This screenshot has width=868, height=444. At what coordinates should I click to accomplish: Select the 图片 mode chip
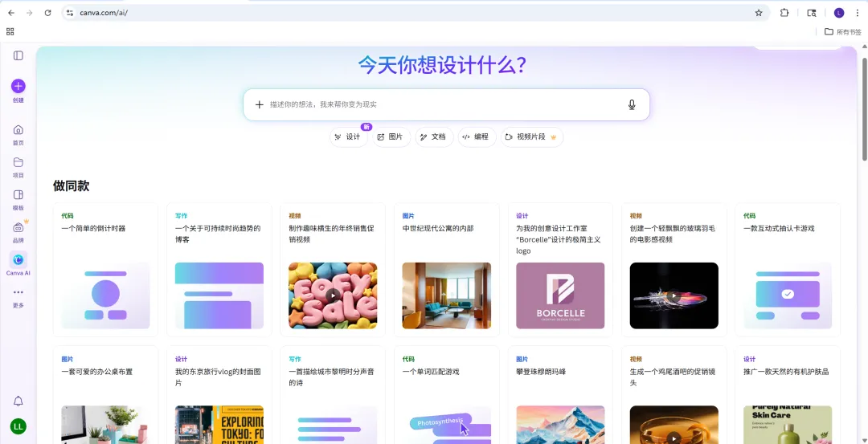click(x=391, y=136)
